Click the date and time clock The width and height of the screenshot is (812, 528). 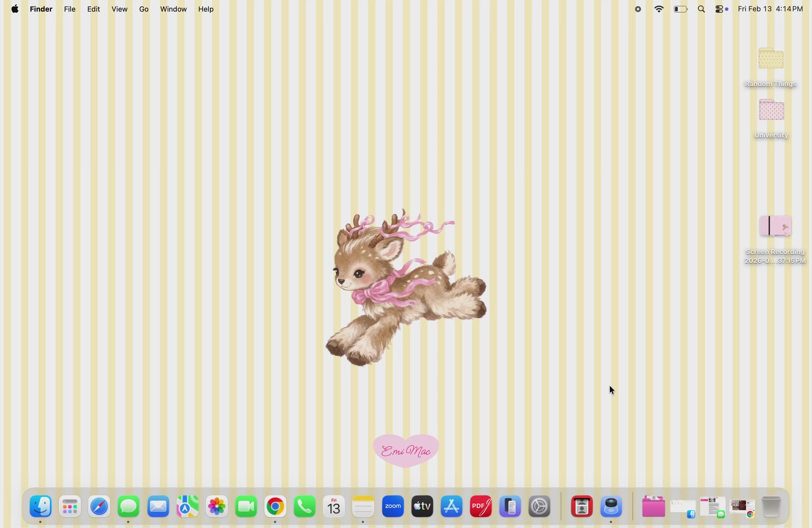pyautogui.click(x=770, y=9)
